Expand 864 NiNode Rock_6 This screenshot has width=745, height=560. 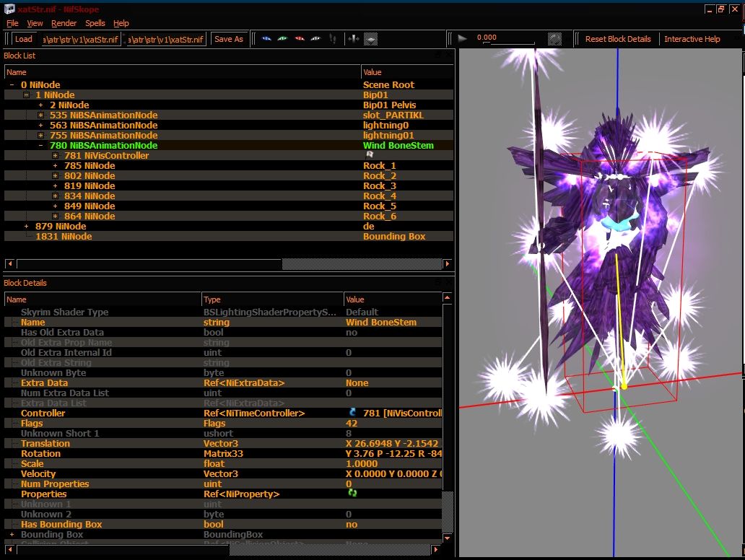[55, 216]
